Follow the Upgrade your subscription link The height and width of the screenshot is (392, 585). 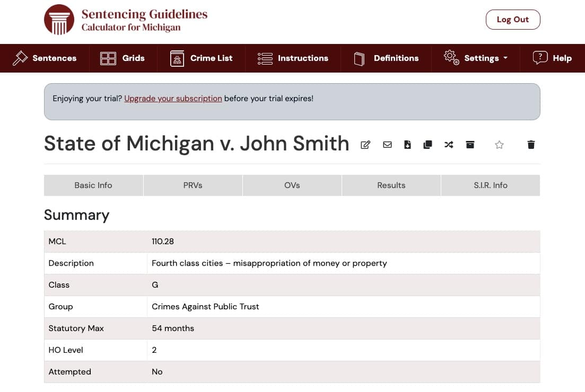[x=172, y=98]
